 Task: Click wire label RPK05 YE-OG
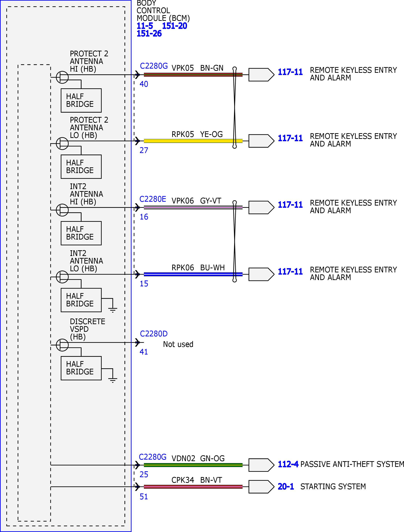197,134
